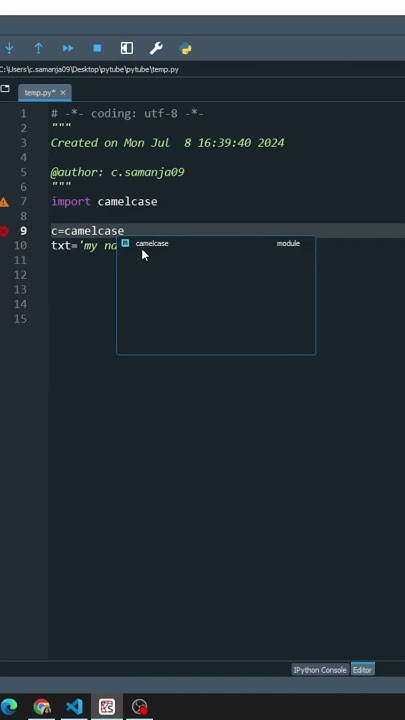
Task: Open the file browse tabs folder icon
Action: 5,88
